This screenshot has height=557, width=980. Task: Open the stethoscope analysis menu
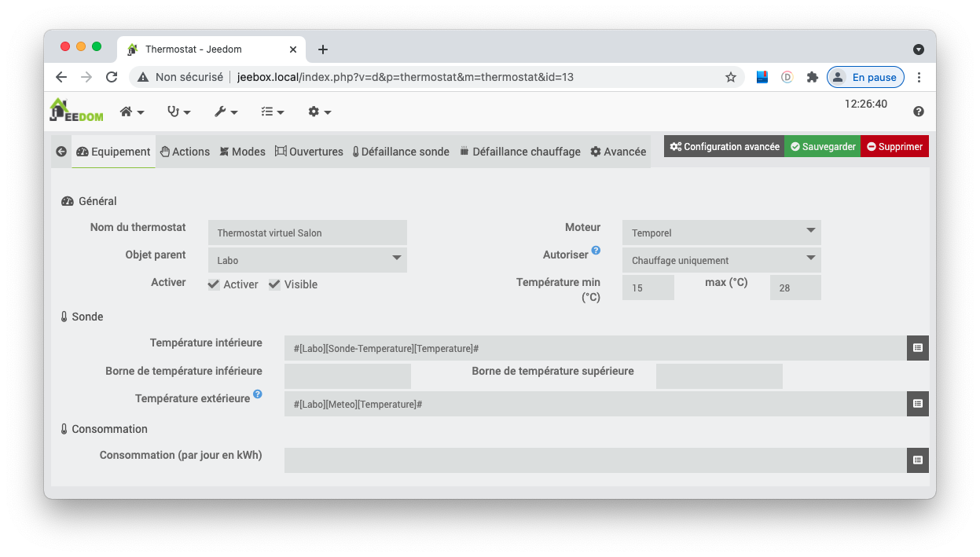pos(178,112)
